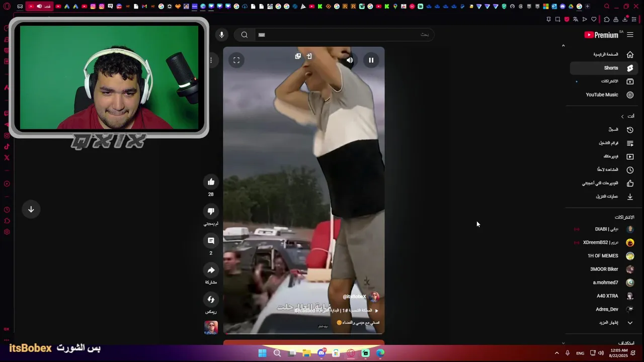Open browser downloads icon in toolbar
Viewport: 644px width, 362px height.
tap(625, 20)
